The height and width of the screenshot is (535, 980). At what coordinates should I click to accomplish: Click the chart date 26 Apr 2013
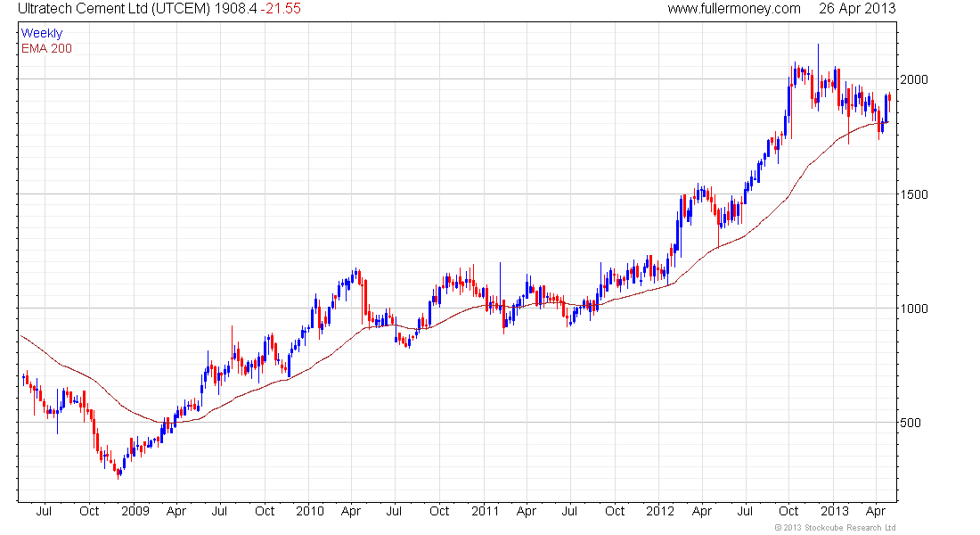point(857,9)
